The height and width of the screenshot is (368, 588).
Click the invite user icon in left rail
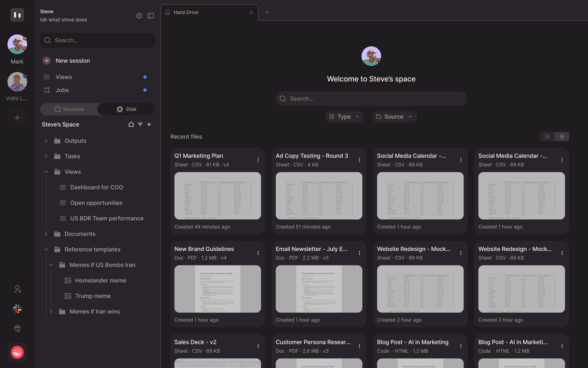(x=17, y=289)
